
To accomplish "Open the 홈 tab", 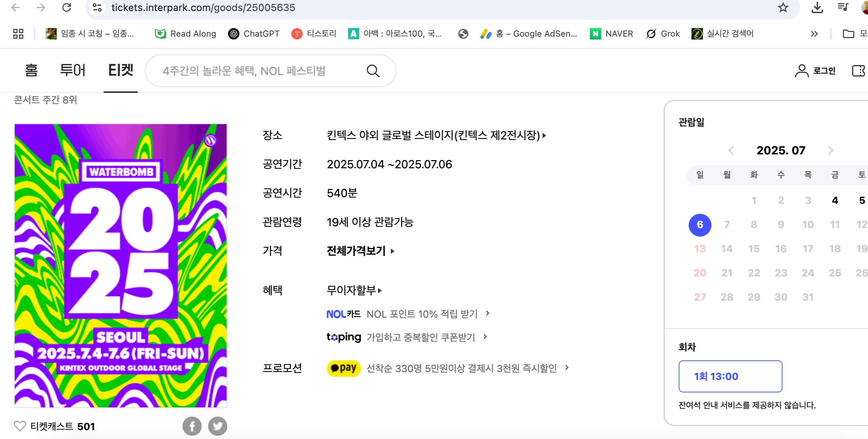I will coord(31,70).
